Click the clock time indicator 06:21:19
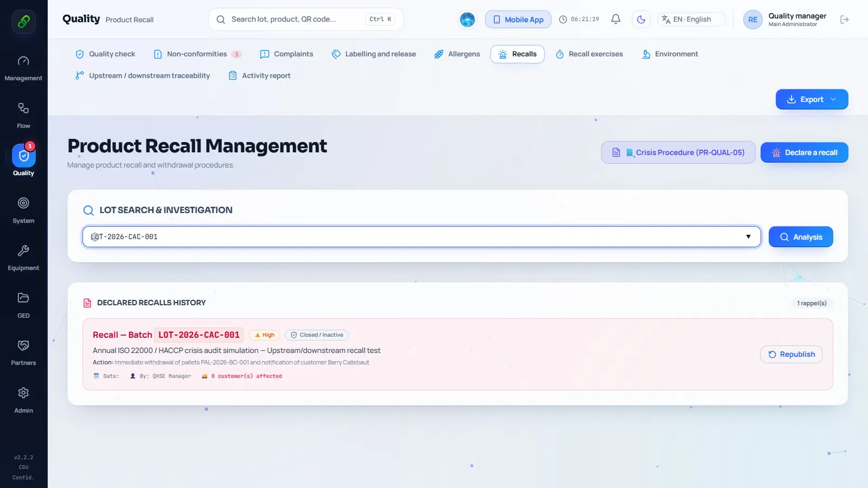Viewport: 868px width, 488px height. click(579, 20)
